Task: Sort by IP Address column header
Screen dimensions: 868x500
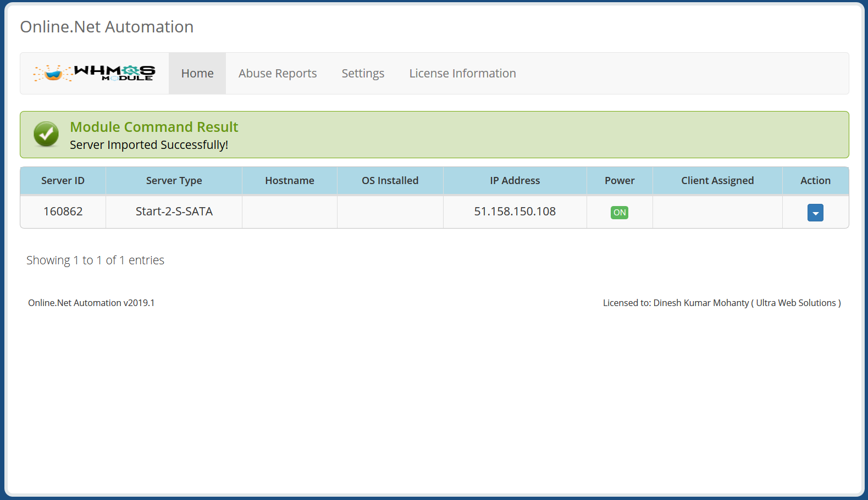Action: point(515,181)
